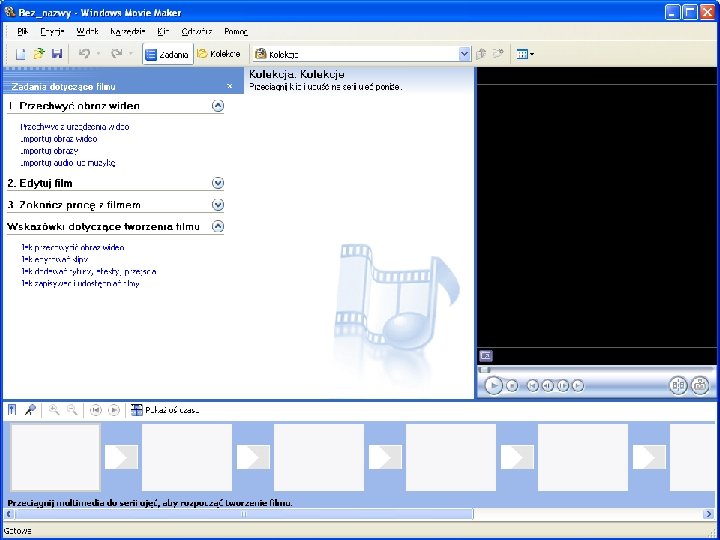Play the preview in the monitor
This screenshot has width=720, height=540.
point(493,385)
